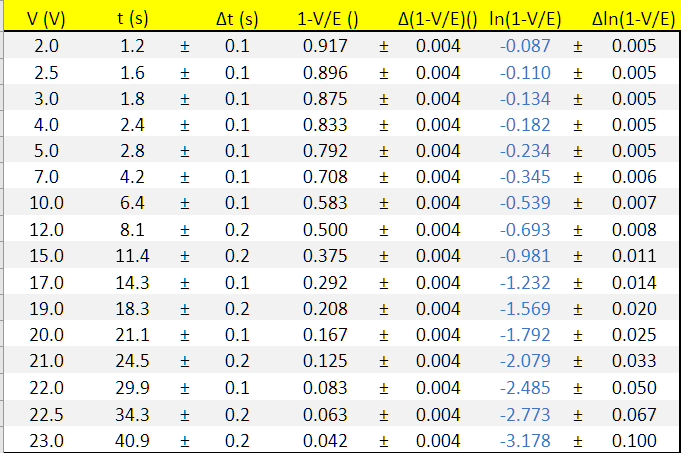The image size is (681, 453).
Task: Click the uncertainty cell 0.100
Action: (634, 440)
